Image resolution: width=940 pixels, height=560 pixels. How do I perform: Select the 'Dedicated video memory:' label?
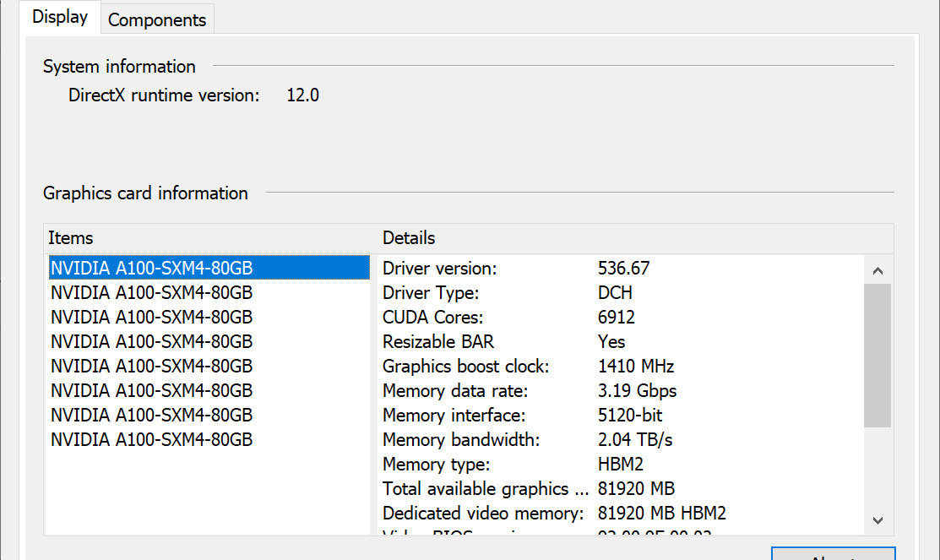[483, 514]
